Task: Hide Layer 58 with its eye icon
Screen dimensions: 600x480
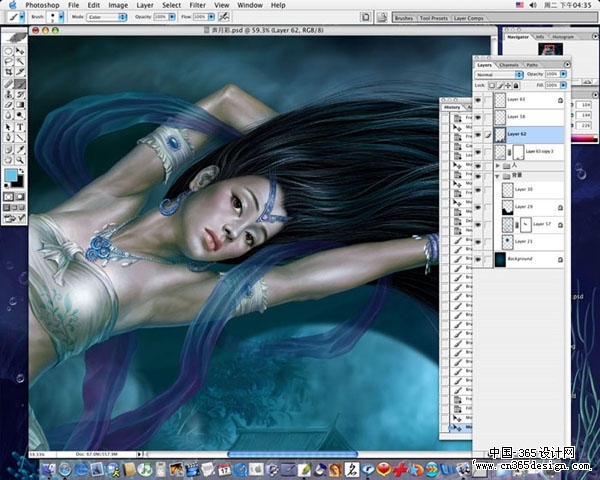Action: coord(478,117)
